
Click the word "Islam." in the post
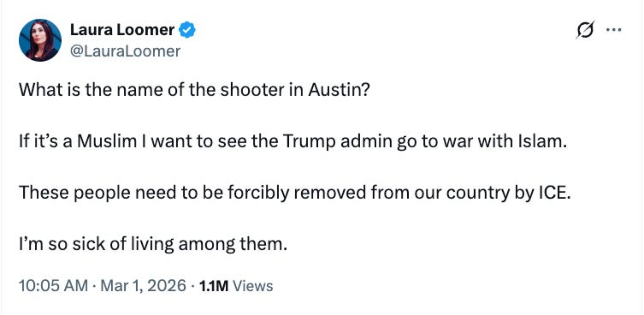tap(542, 141)
